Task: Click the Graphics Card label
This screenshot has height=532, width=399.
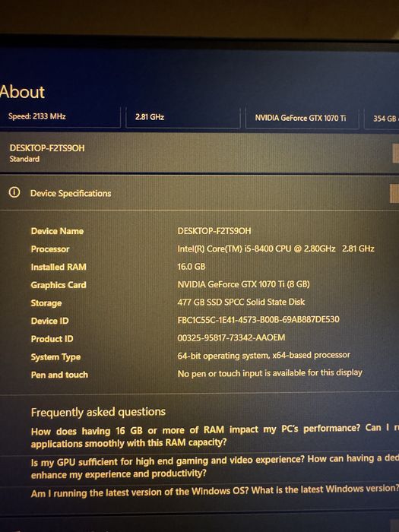Action: [59, 285]
